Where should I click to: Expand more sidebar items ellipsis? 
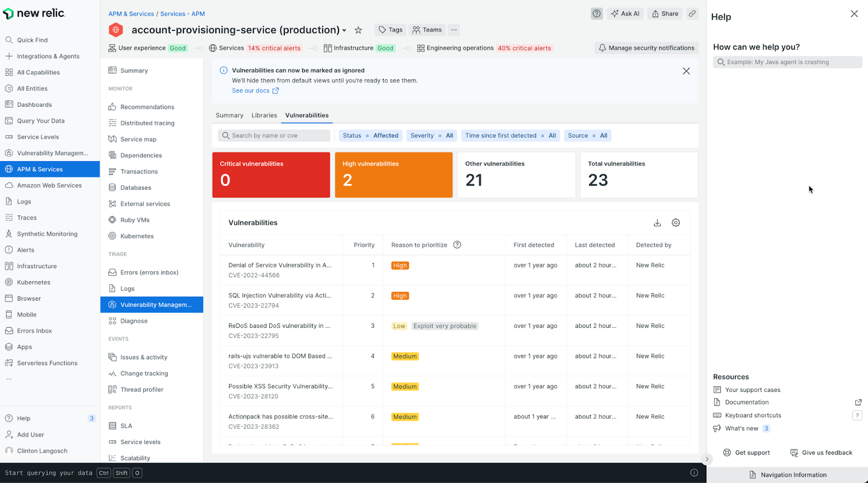coord(9,379)
